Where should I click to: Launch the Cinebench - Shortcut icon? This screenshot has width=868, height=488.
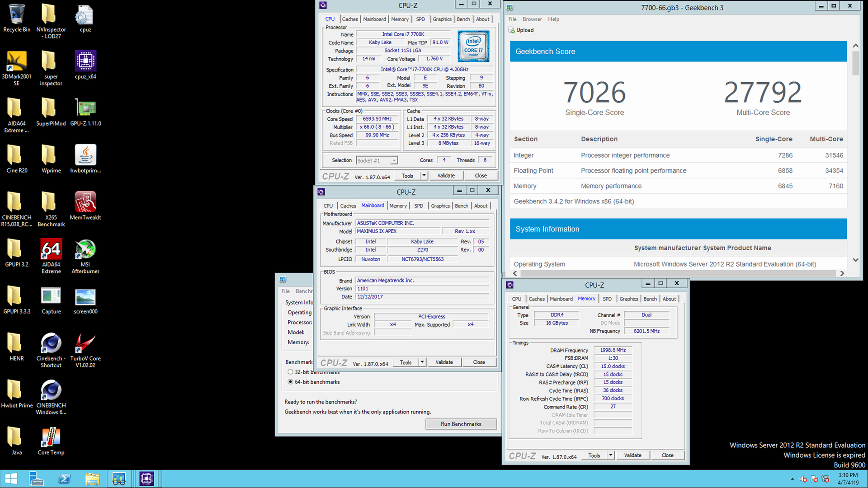point(51,350)
